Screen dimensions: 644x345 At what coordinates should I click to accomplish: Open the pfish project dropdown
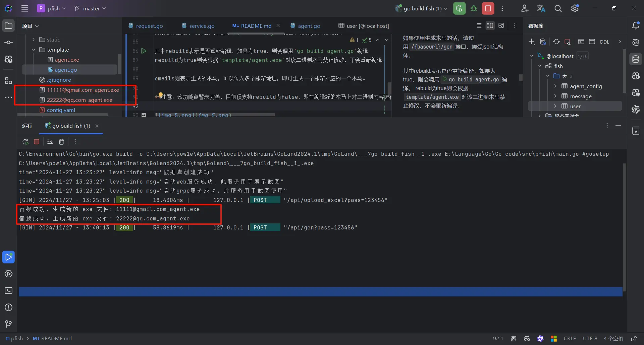pos(52,8)
